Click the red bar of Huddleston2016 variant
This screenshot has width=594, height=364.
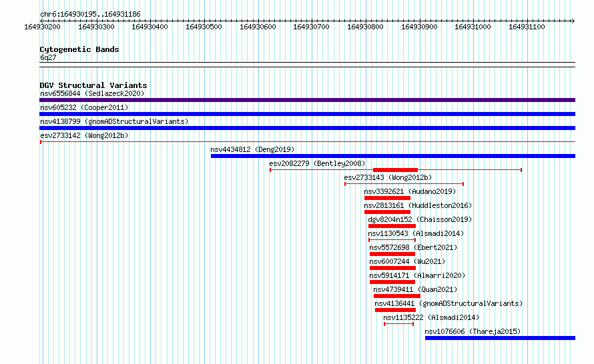pos(387,212)
